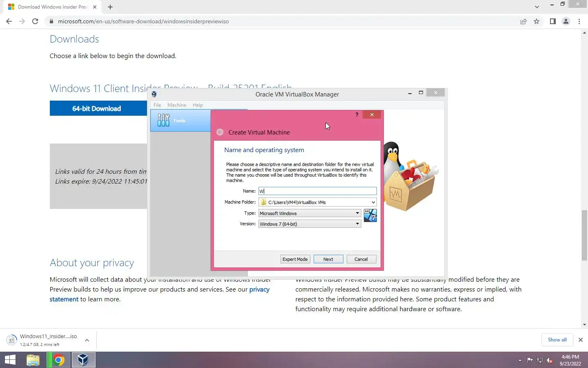Click Show all downloads
Image resolution: width=588 pixels, height=368 pixels.
coord(557,340)
